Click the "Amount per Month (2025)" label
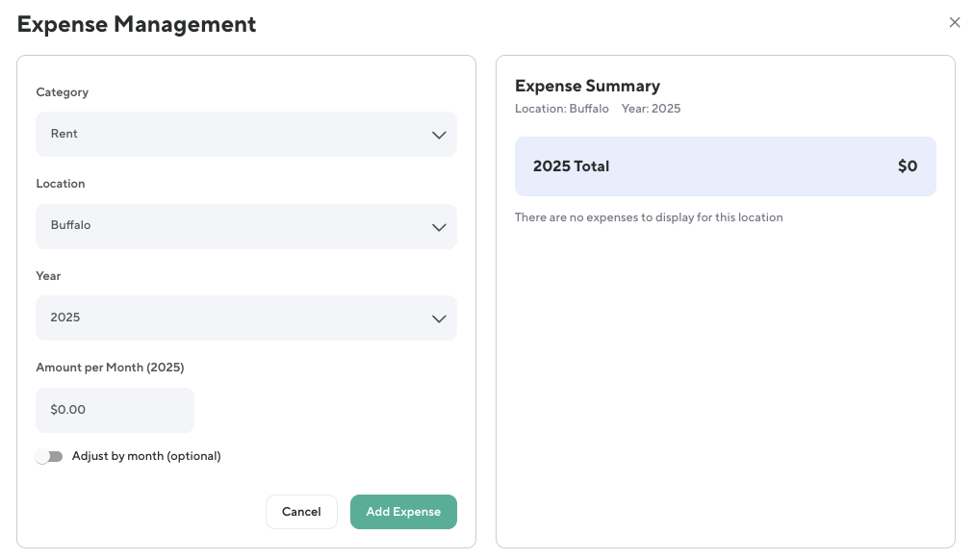Viewport: 973px width, 560px height. [x=110, y=368]
